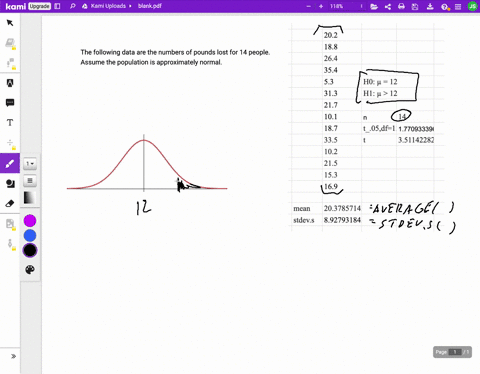Screen dimensions: 480x374
Task: Open the custom color palette
Action: [x=30, y=269]
